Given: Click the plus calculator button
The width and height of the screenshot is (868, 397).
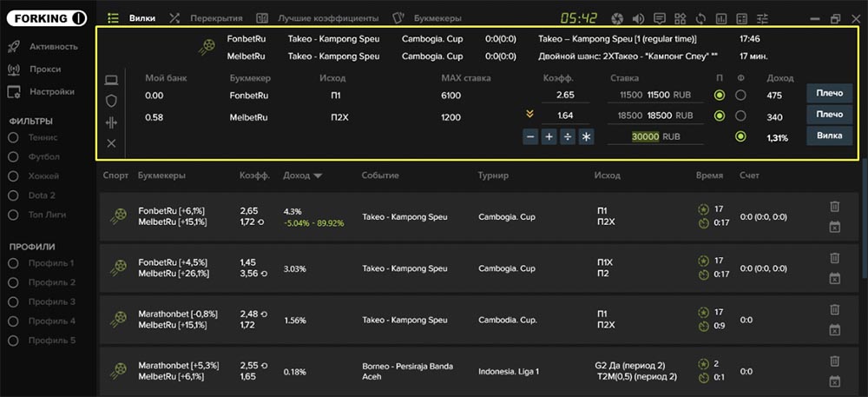Looking at the screenshot, I should coord(549,136).
